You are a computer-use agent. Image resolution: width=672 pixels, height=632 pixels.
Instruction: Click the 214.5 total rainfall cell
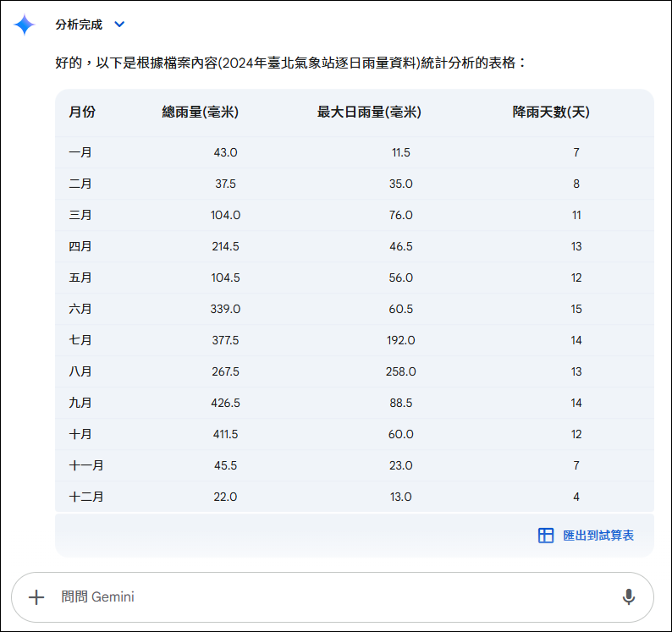[x=225, y=246]
